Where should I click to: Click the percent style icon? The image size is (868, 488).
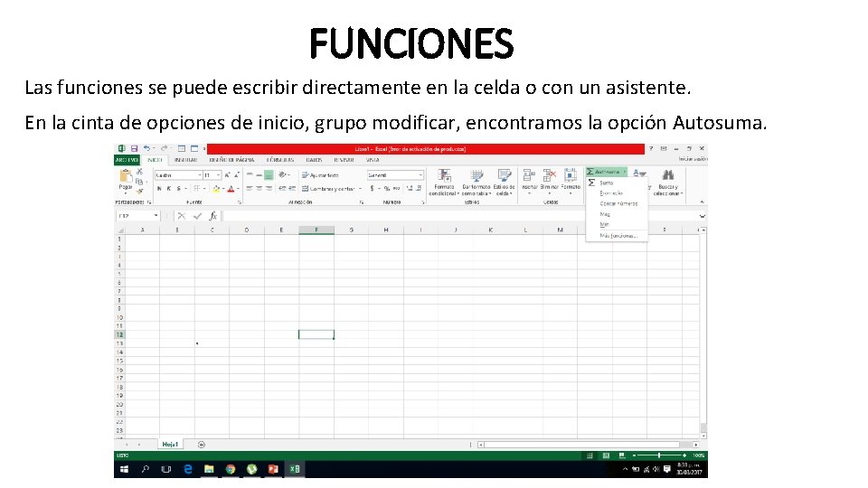pyautogui.click(x=386, y=189)
